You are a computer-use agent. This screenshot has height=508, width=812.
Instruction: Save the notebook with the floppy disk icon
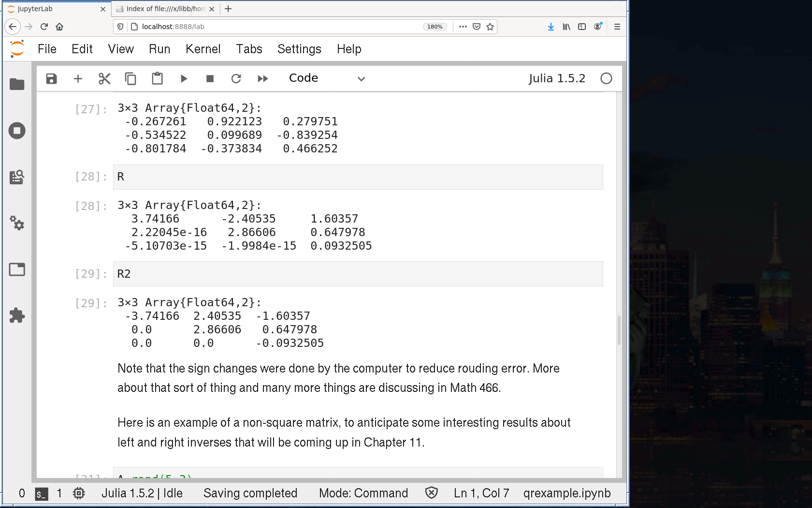[x=51, y=78]
